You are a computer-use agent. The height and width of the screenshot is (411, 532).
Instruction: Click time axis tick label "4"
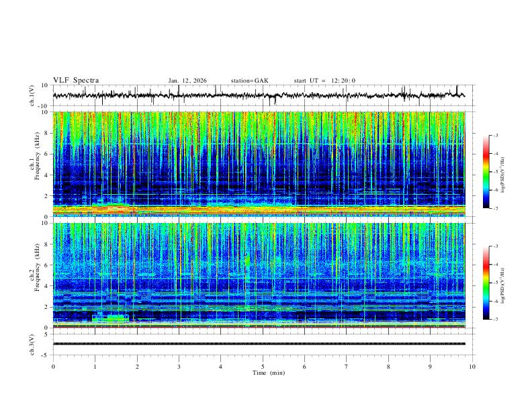221,367
